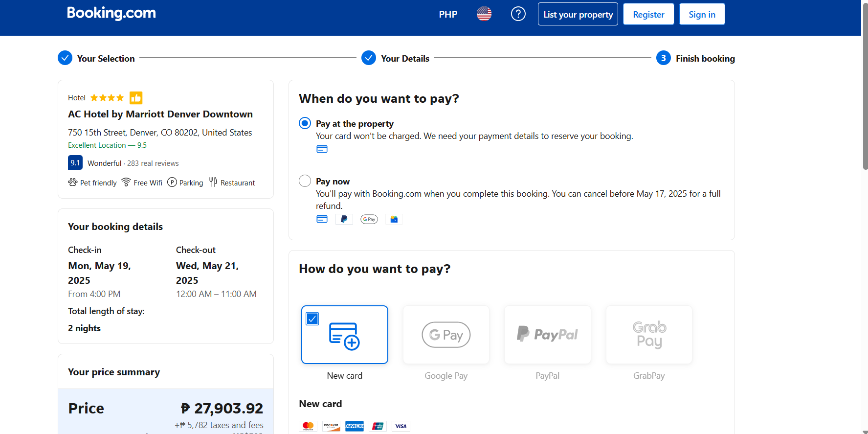Click the Your Selection checkmark step icon
Screen dimensions: 868x434
coord(65,58)
